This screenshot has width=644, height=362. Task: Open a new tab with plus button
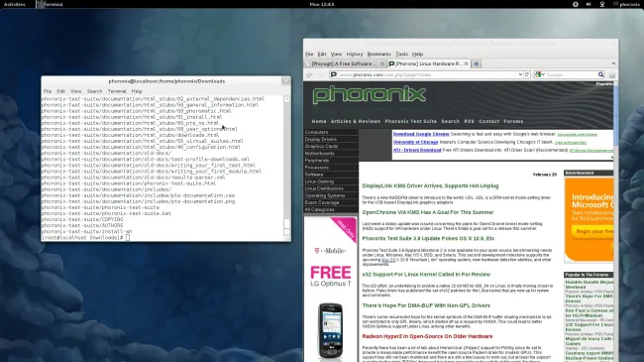pyautogui.click(x=476, y=63)
